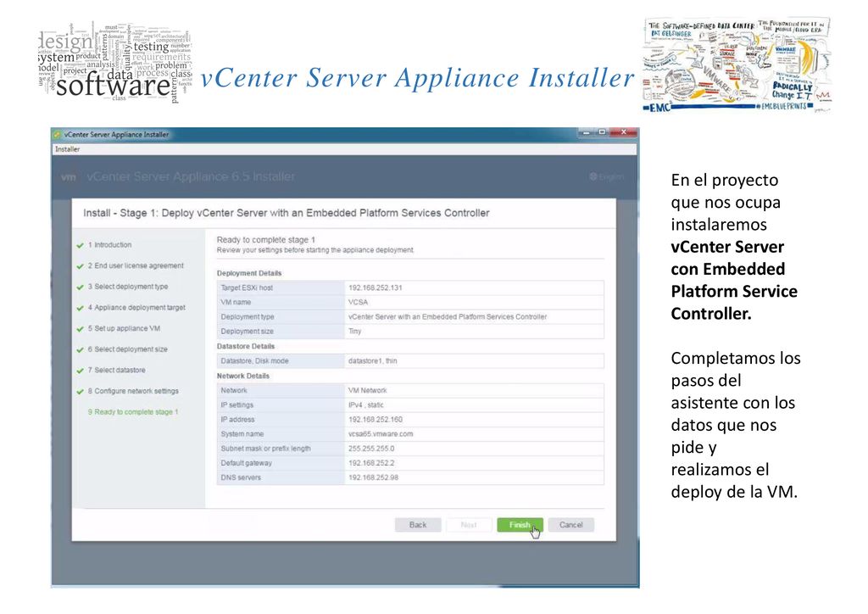Click the "VM name" label cell
The image size is (868, 614).
click(x=281, y=302)
